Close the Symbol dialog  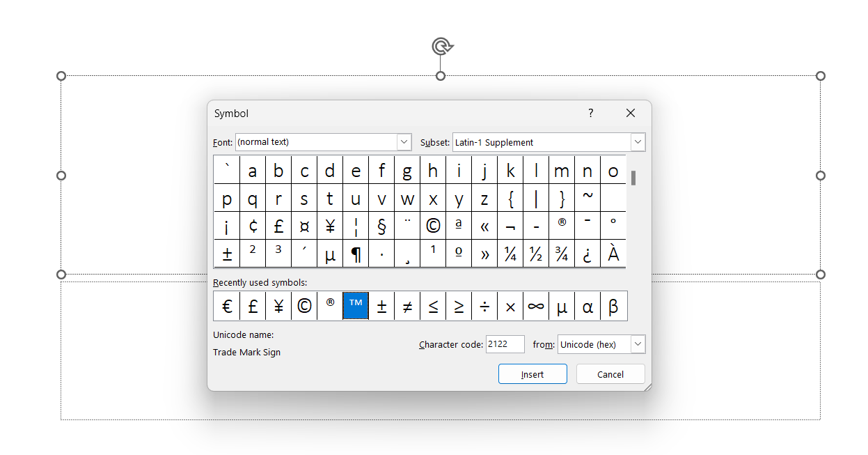coord(631,114)
